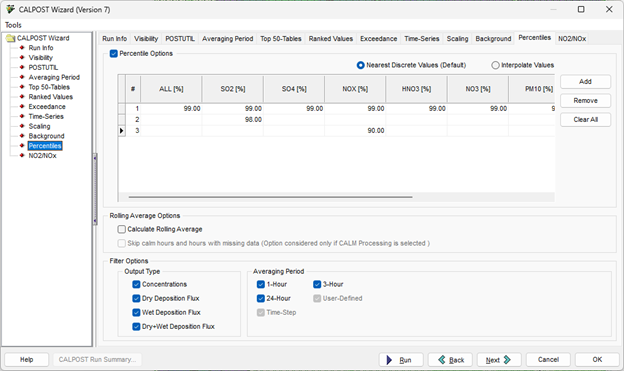The height and width of the screenshot is (371, 624).
Task: Click the horizontal scrollbar under percentile table
Action: tap(271, 197)
